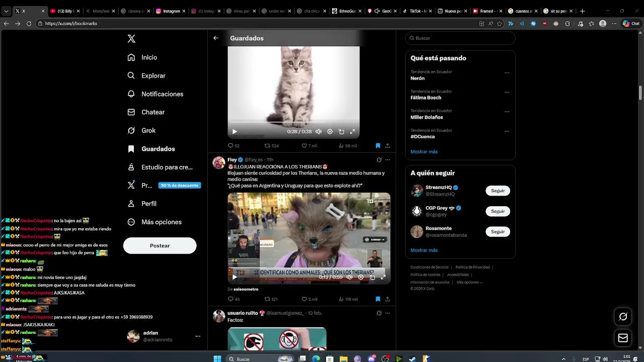Open more options for #DCuenca trend
Viewport: 644px width, 362px height.
(x=507, y=131)
